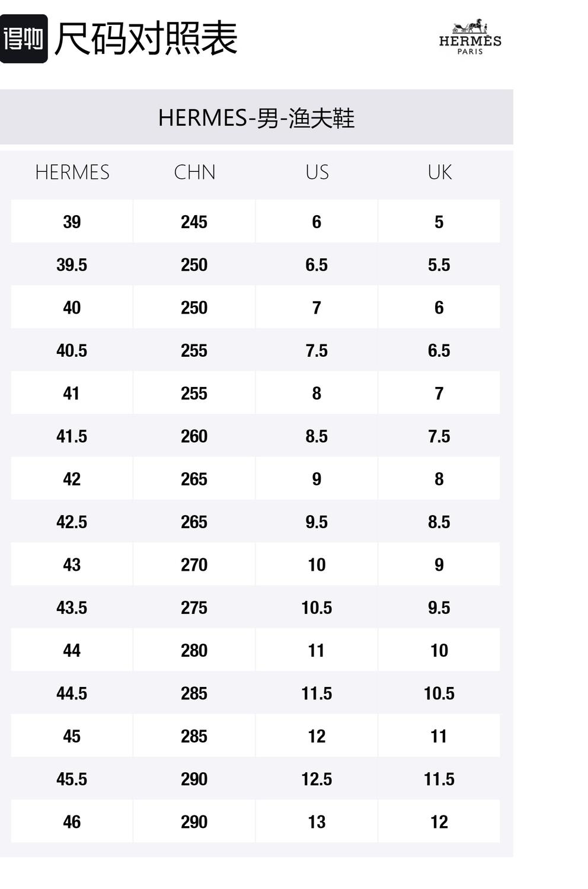Click the US size 13 cell
The image size is (588, 889).
[x=317, y=822]
